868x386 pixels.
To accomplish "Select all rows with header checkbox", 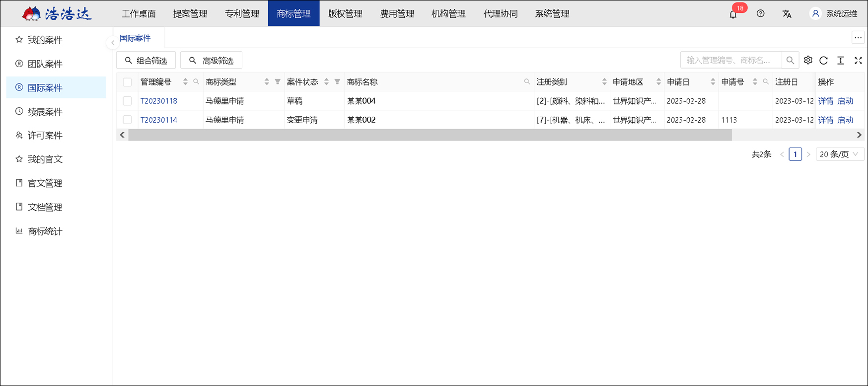I will click(x=128, y=82).
